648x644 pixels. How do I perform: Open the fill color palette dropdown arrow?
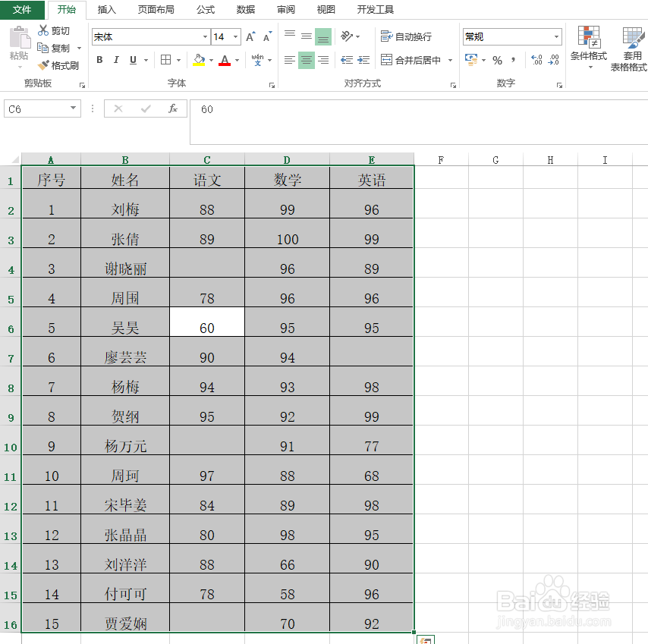[x=211, y=61]
